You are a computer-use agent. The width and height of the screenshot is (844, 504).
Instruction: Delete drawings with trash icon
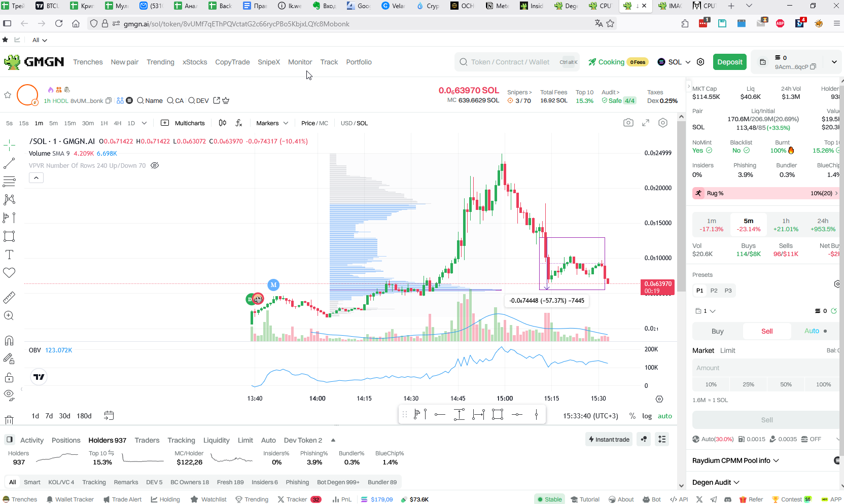9,420
